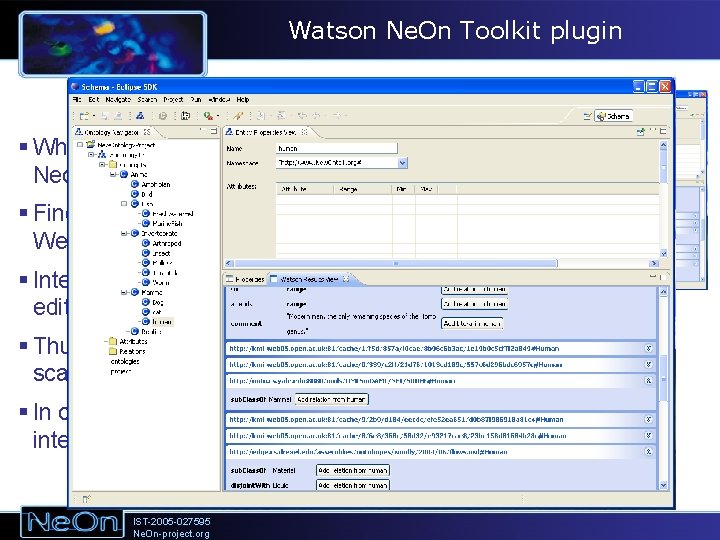
Task: Click the Open Perspective icon left of Schema
Action: (587, 117)
